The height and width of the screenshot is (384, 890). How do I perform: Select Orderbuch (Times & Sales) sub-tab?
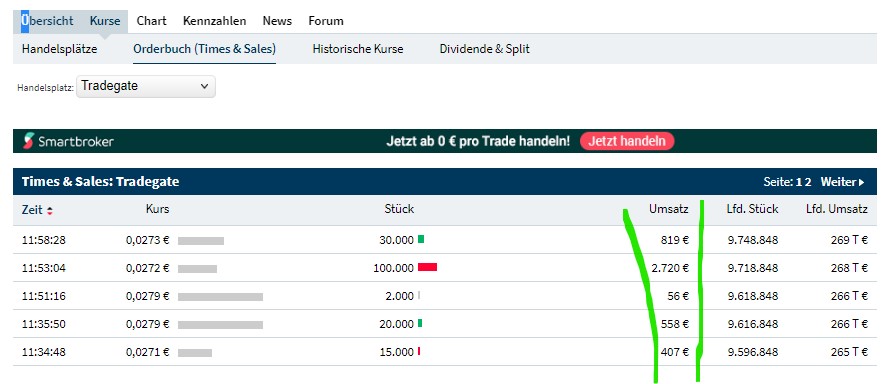[204, 49]
